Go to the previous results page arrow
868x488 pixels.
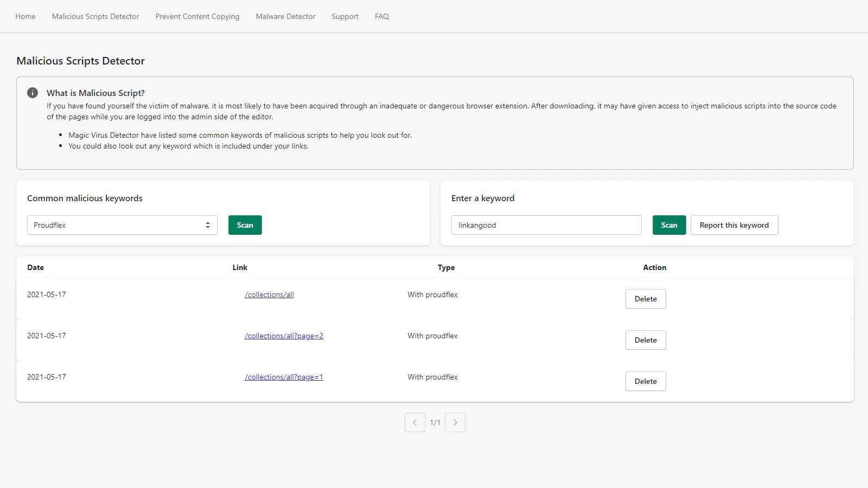[x=414, y=422]
